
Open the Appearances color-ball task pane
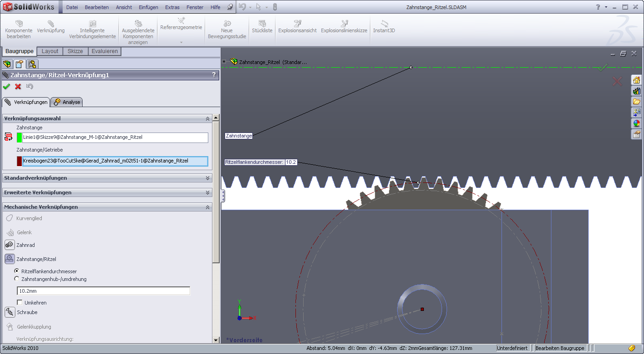636,123
